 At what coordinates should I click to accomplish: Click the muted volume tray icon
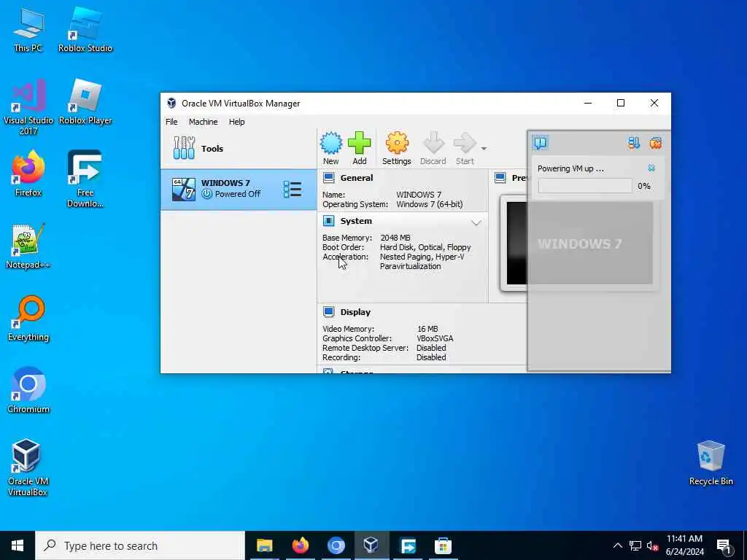(x=652, y=545)
